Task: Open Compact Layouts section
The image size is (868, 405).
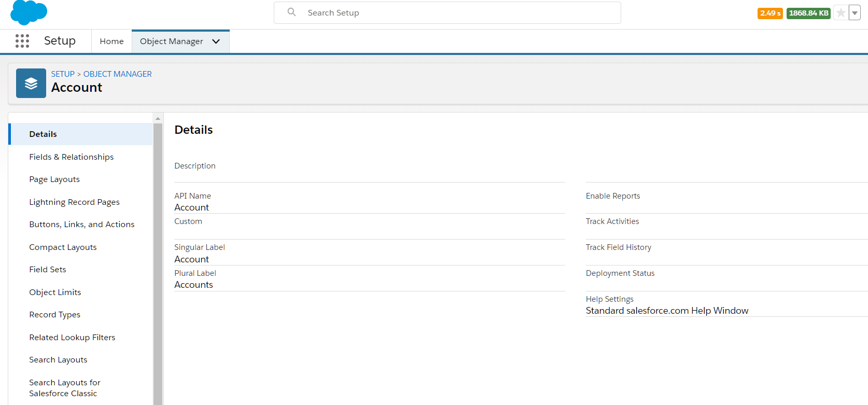Action: 63,247
